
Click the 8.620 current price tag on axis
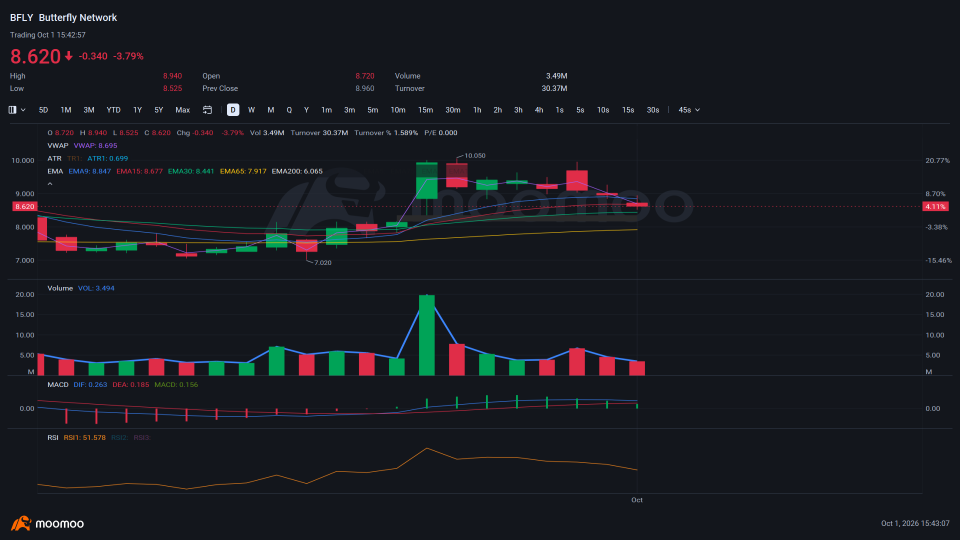pyautogui.click(x=24, y=207)
